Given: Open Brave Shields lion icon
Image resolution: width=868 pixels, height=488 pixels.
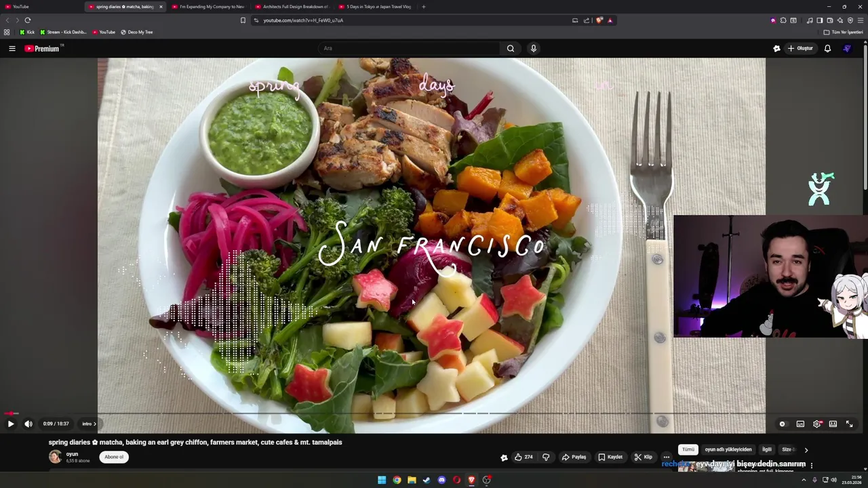Looking at the screenshot, I should [599, 20].
